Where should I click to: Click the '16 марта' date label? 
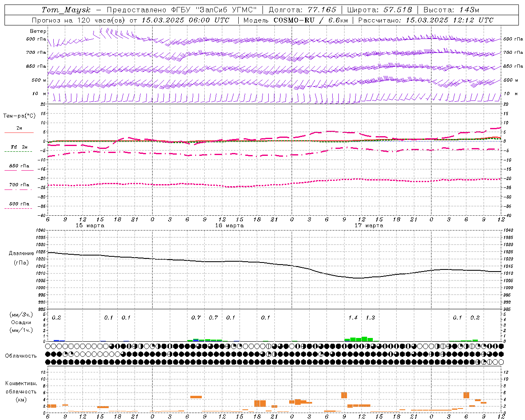[229, 226]
